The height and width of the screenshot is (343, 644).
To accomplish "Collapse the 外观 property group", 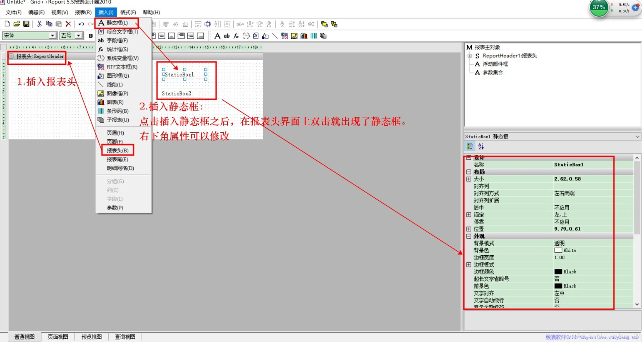I will 469,236.
